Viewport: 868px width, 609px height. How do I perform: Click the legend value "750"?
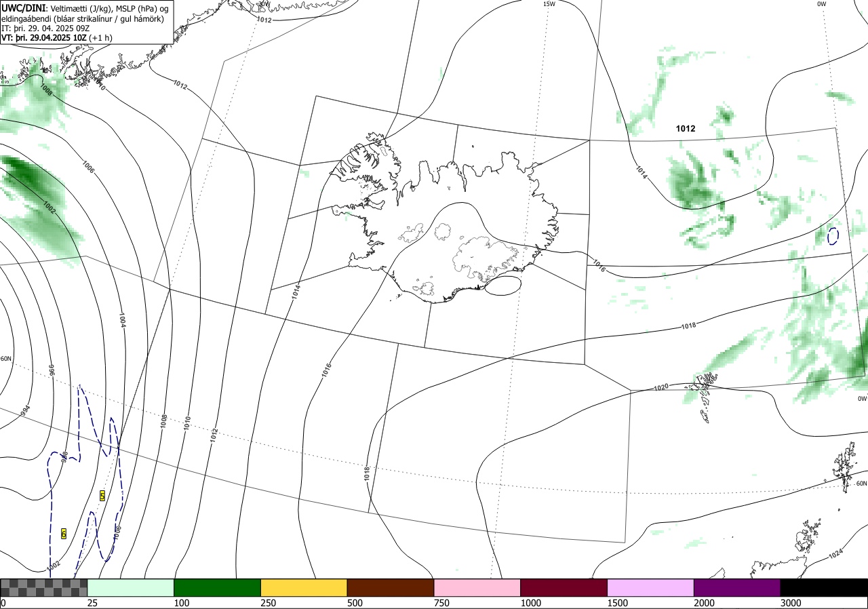(x=442, y=603)
